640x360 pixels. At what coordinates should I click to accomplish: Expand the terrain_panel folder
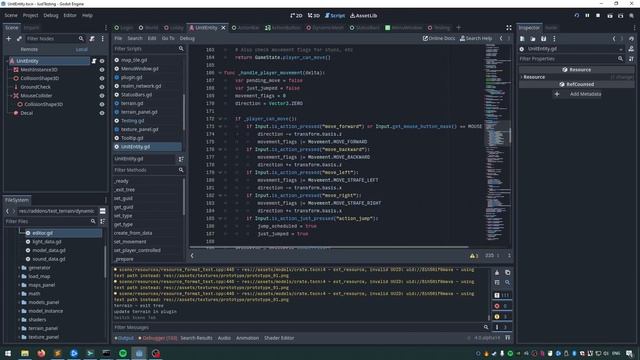click(19, 328)
